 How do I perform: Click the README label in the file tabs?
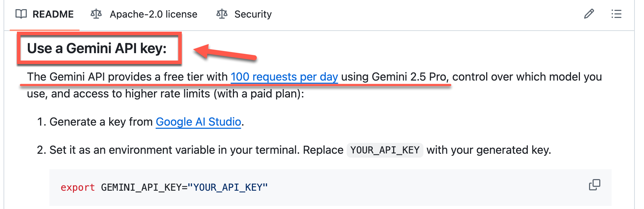[x=53, y=14]
